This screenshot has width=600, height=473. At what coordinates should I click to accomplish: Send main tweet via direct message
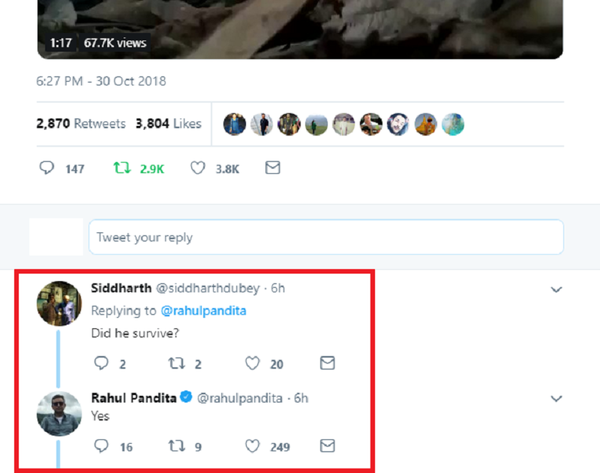[x=272, y=169]
